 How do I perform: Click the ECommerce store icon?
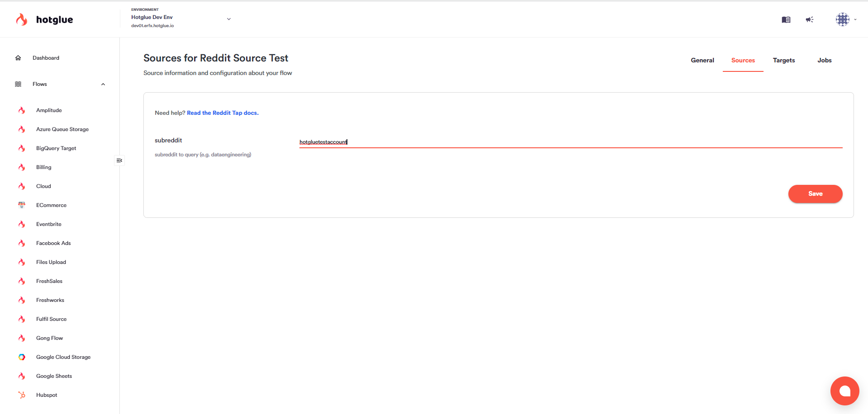coord(22,205)
